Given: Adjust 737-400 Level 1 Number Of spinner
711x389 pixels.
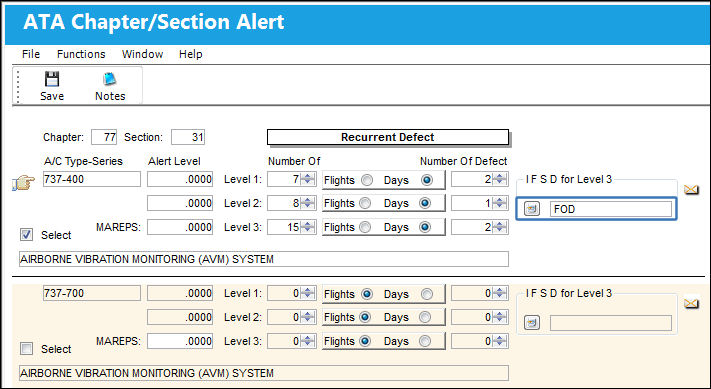Looking at the screenshot, I should (x=308, y=179).
